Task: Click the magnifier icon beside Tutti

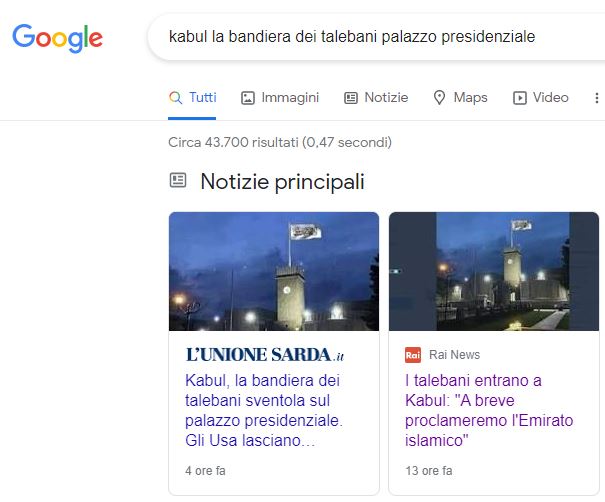Action: tap(176, 98)
